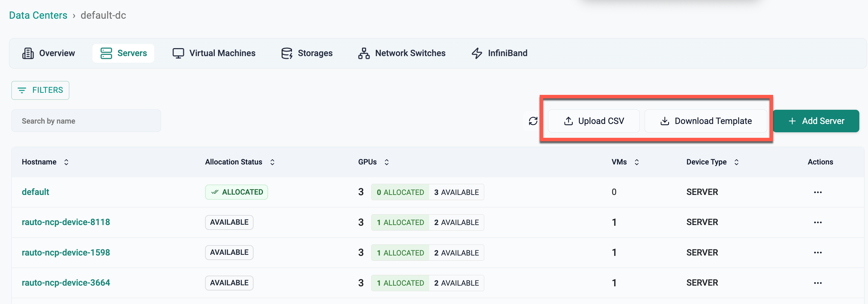
Task: Open the InfiniBand tab
Action: pyautogui.click(x=499, y=53)
